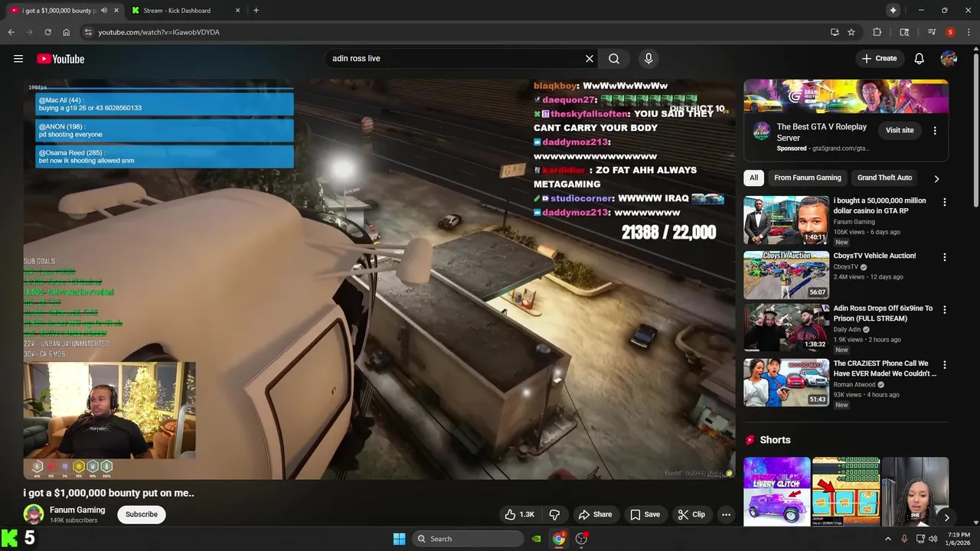Viewport: 980px width, 551px height.
Task: Open menu for CRAZIEST Phone Call video
Action: [x=944, y=365]
